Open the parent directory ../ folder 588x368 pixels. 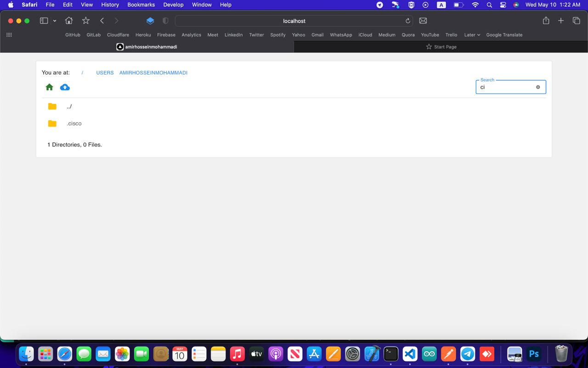point(69,106)
